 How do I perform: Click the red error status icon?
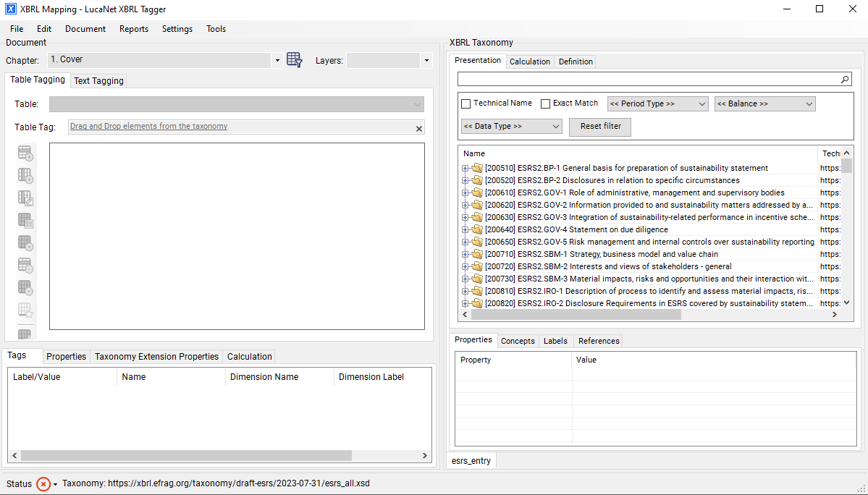[x=45, y=485]
